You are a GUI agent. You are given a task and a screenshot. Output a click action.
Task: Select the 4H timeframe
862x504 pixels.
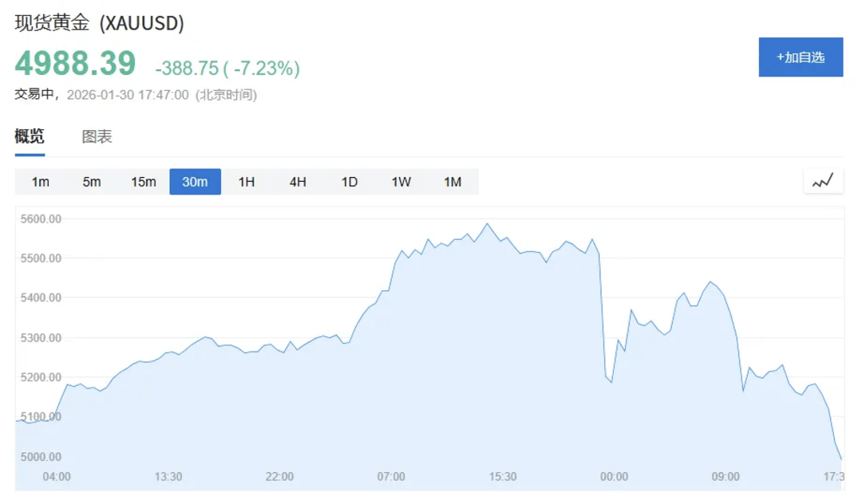[297, 182]
